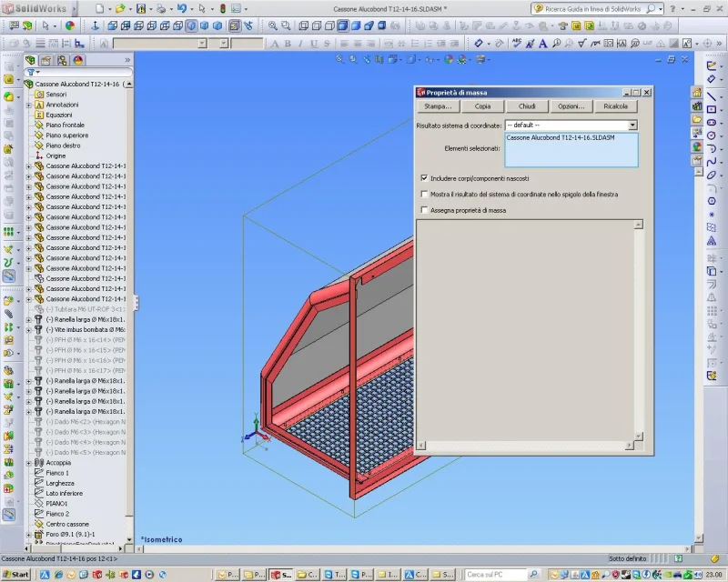Image resolution: width=728 pixels, height=582 pixels.
Task: Select the Origine tree item
Action: [56, 156]
